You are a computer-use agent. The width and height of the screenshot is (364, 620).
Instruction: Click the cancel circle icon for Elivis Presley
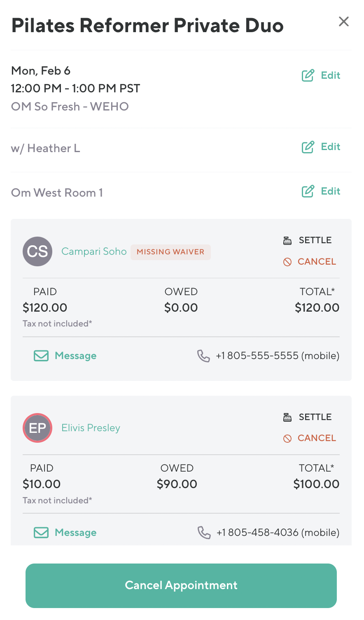pos(287,438)
